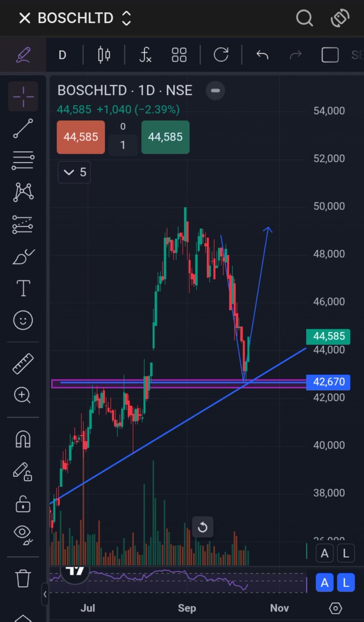The width and height of the screenshot is (364, 622).
Task: Open the fx indicators menu
Action: pyautogui.click(x=145, y=54)
